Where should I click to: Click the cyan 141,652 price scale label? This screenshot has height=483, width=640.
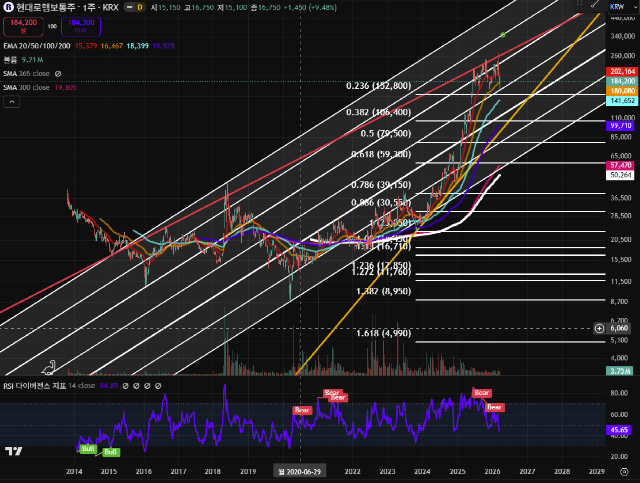pos(622,100)
